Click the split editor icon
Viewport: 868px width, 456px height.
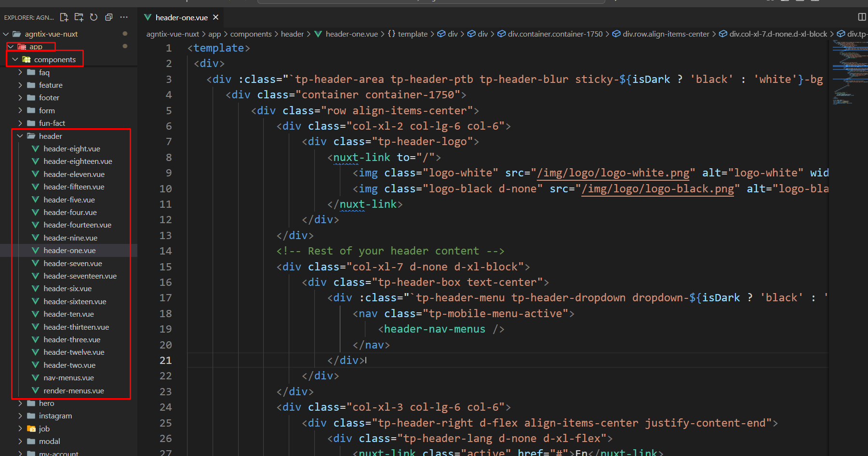coord(862,17)
